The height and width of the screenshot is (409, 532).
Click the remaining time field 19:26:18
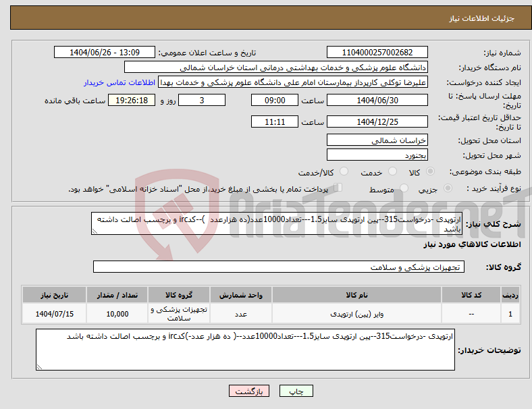132,100
